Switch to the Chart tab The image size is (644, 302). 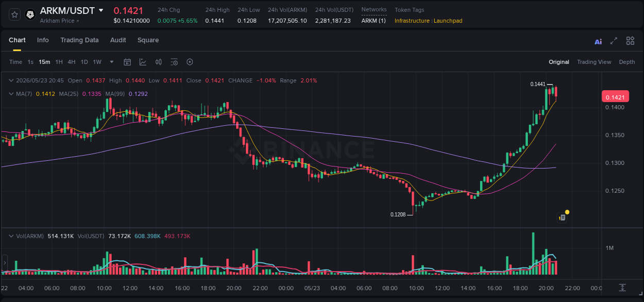pyautogui.click(x=17, y=40)
